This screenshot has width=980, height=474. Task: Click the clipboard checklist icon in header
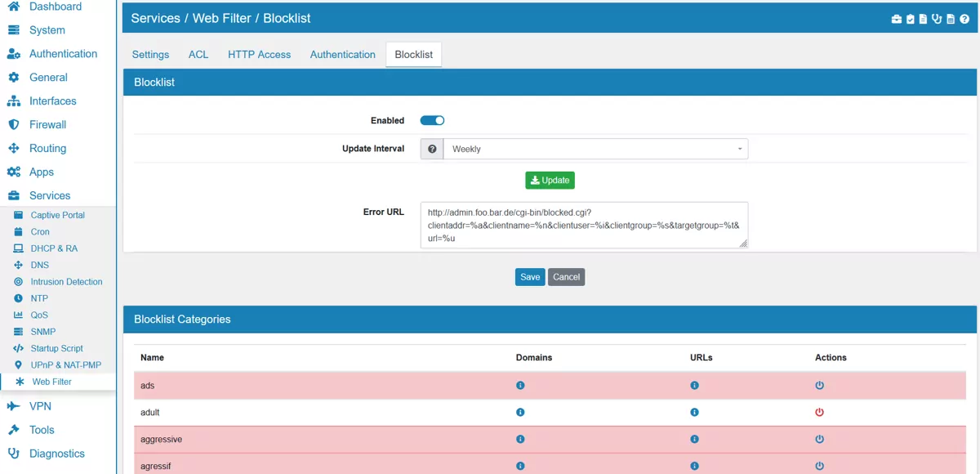click(x=910, y=19)
